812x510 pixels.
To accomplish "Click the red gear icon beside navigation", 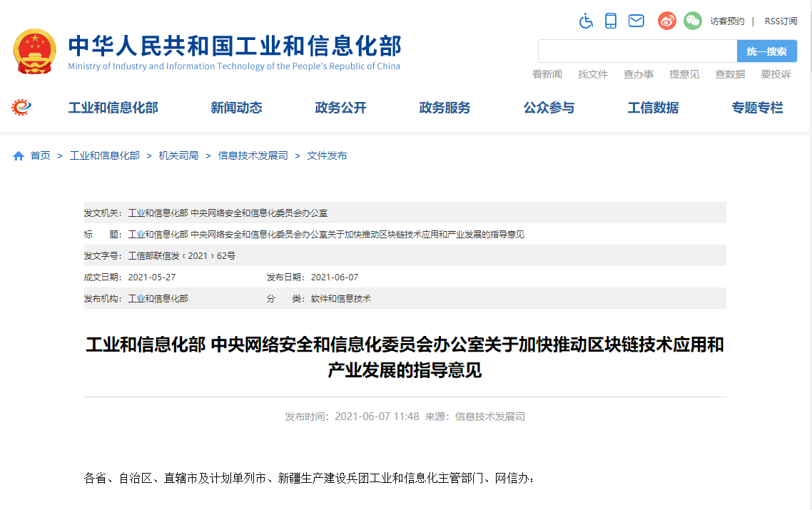I will point(21,108).
